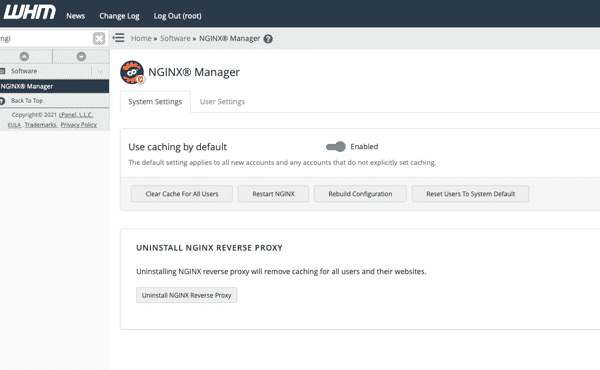This screenshot has height=370, width=600.
Task: Switch to System Settings tab
Action: [x=155, y=102]
